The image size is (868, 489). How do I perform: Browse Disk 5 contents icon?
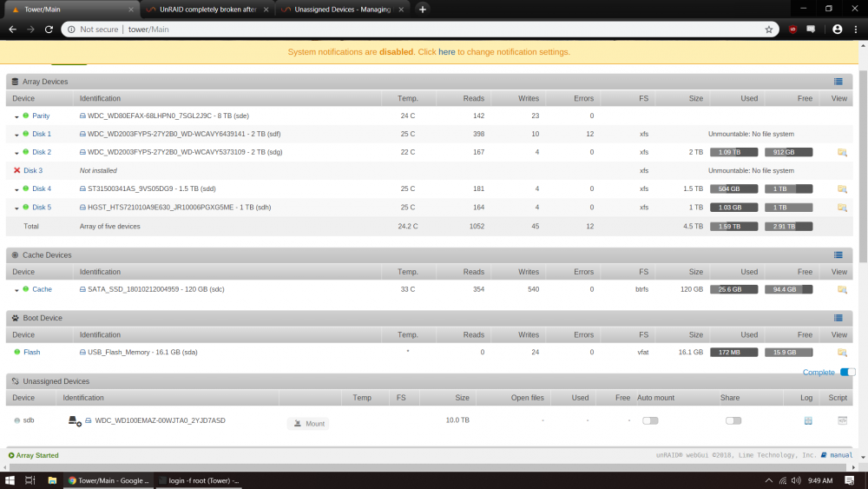(x=842, y=208)
